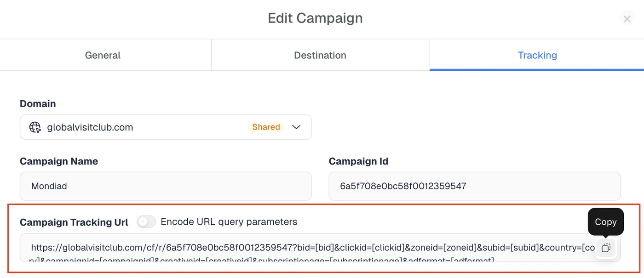Click the Encode URL query parameters label
Screen dimensions: 644x278
click(229, 222)
